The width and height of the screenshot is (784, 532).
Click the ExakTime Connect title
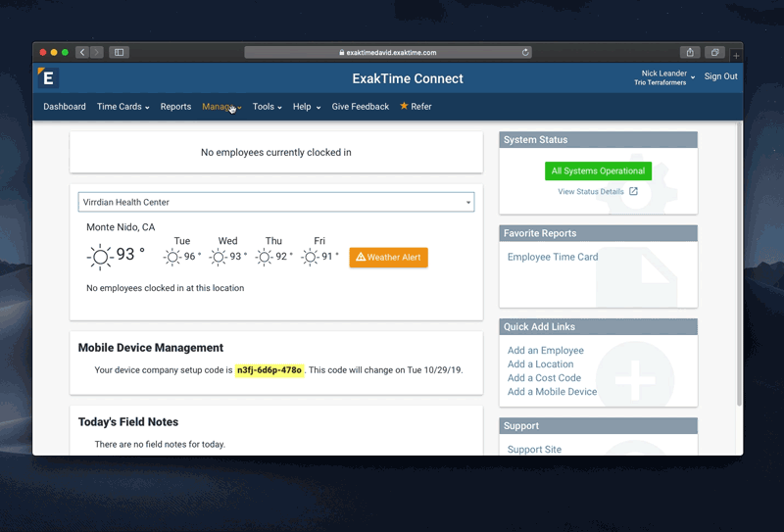pos(408,78)
